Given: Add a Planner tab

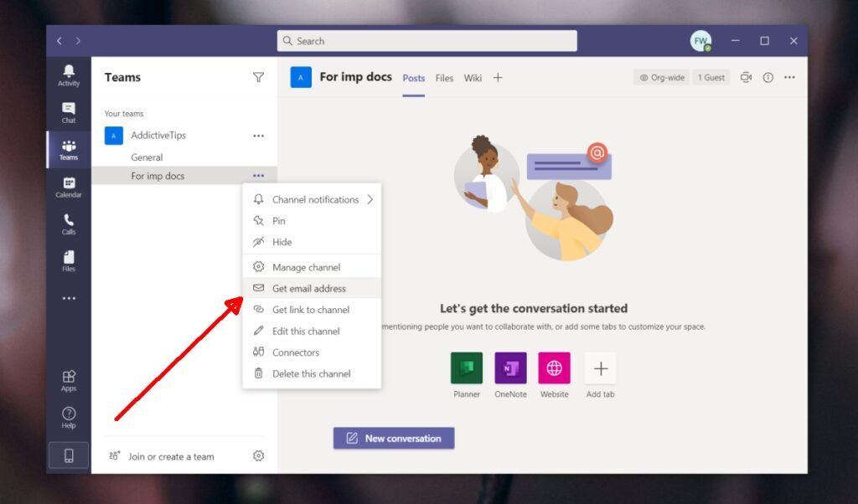Looking at the screenshot, I should 467,368.
